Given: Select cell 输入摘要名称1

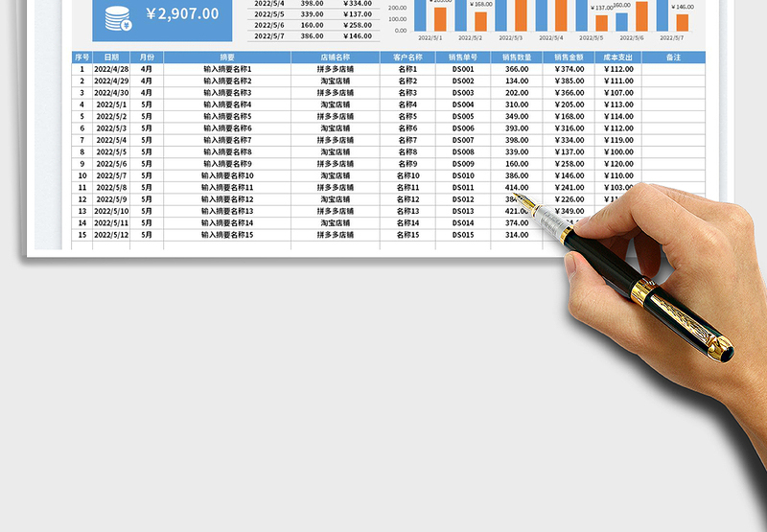Looking at the screenshot, I should [227, 69].
